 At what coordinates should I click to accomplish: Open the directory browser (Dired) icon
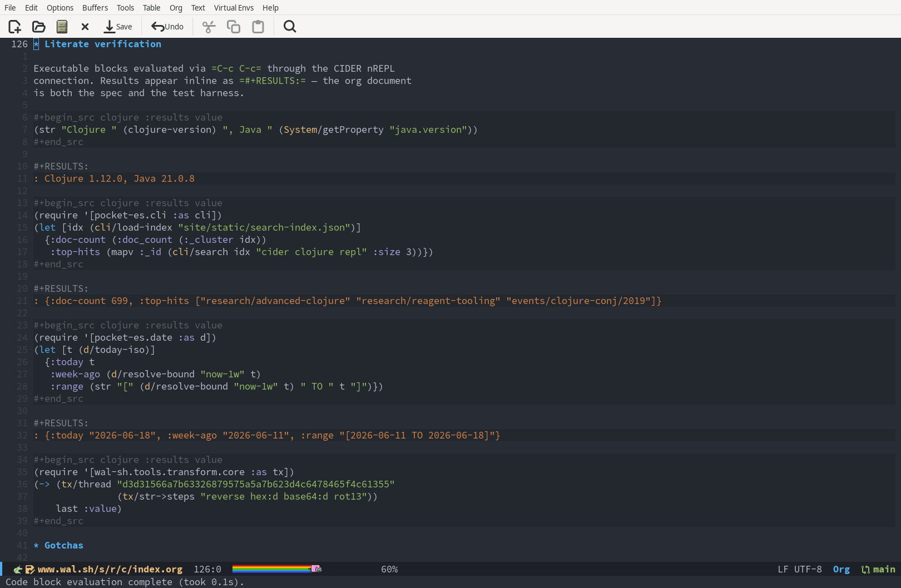pyautogui.click(x=62, y=27)
